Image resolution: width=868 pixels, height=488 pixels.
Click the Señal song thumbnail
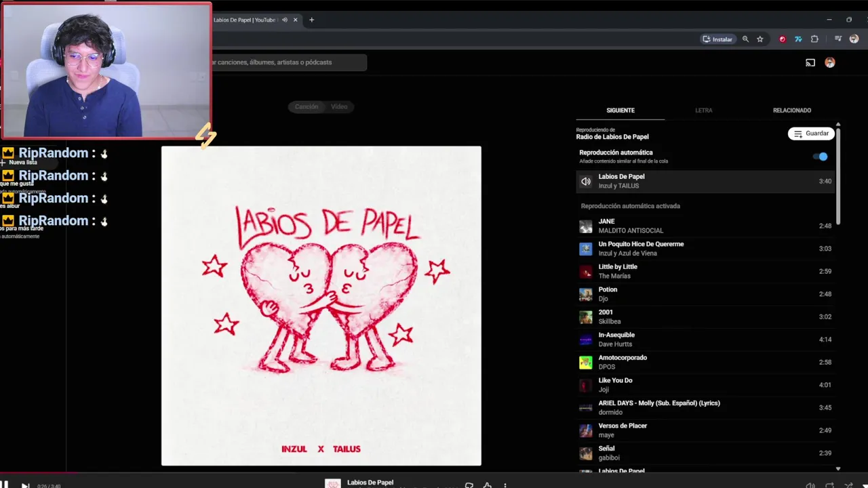point(586,453)
